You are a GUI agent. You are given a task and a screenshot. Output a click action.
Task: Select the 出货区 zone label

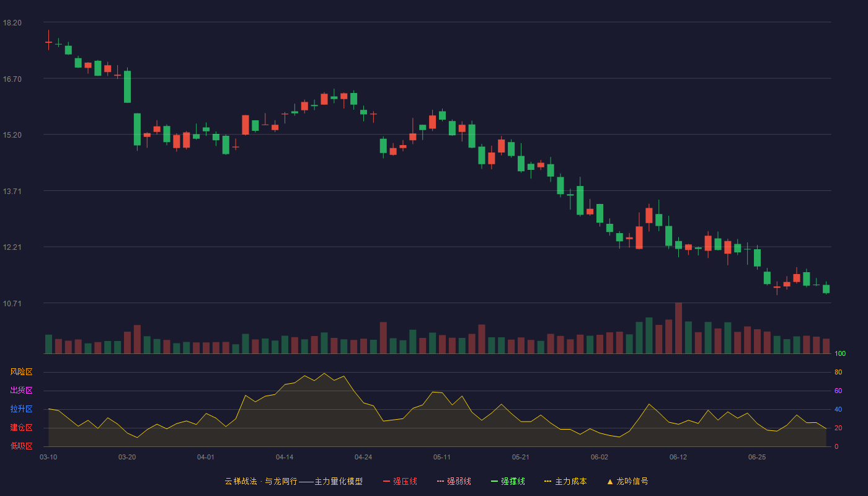coord(21,391)
